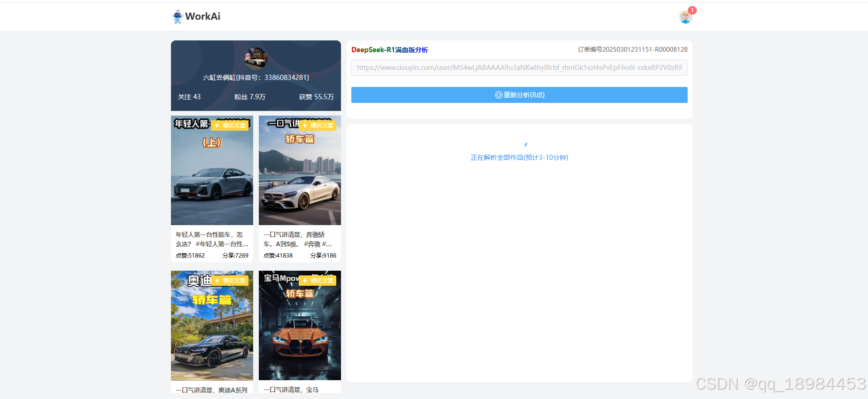The height and width of the screenshot is (399, 868).
Task: Click 模仿文案 badge on the 宝马Mpower video
Action: pos(318,281)
